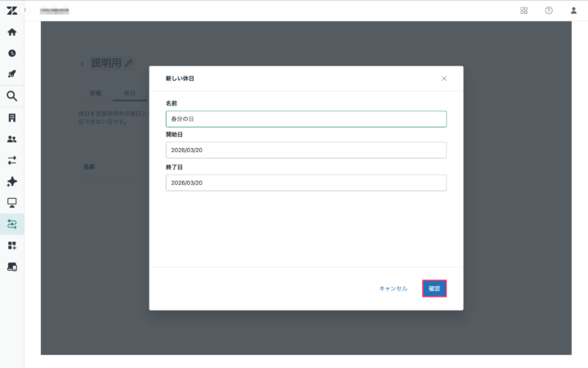This screenshot has height=368, width=588.
Task: Expand the sidebar with the chevron arrow
Action: pos(24,10)
